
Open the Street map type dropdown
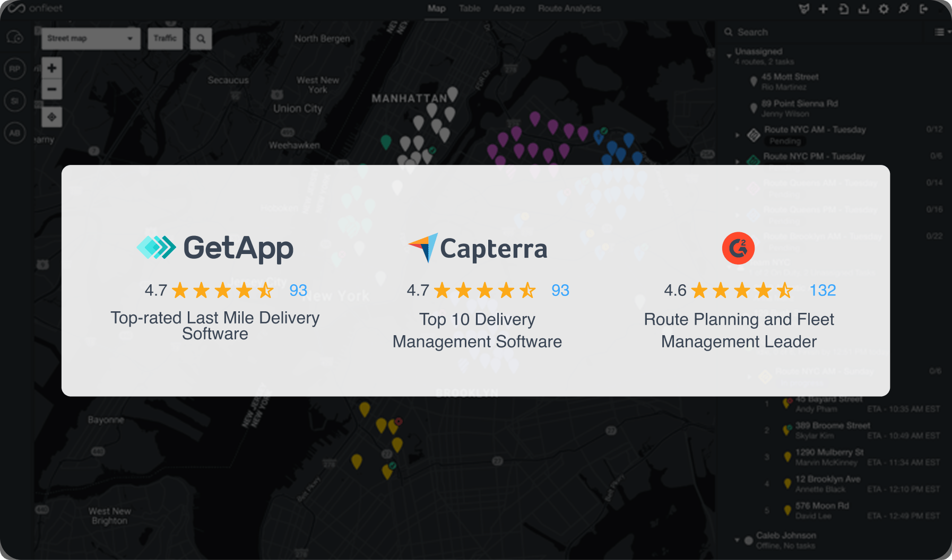[90, 39]
